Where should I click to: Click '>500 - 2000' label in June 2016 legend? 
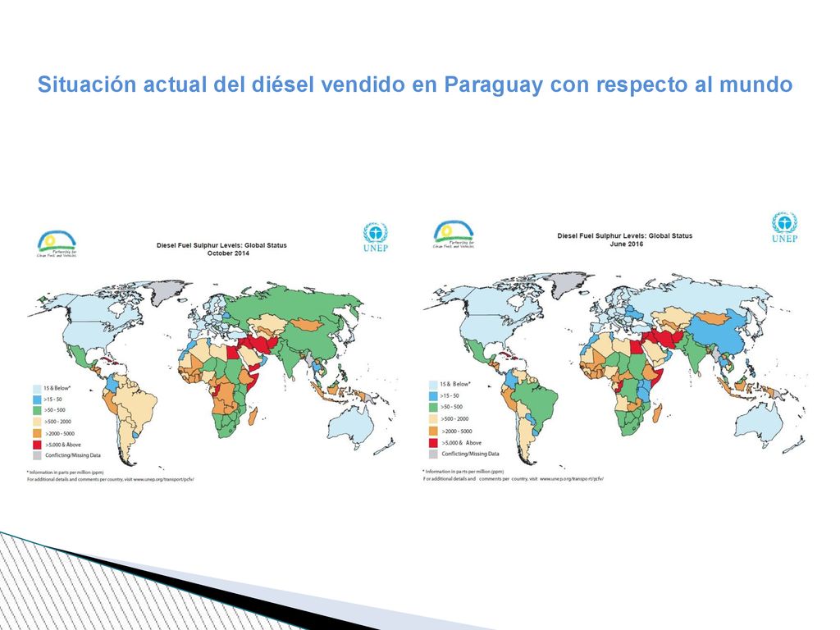pyautogui.click(x=454, y=419)
